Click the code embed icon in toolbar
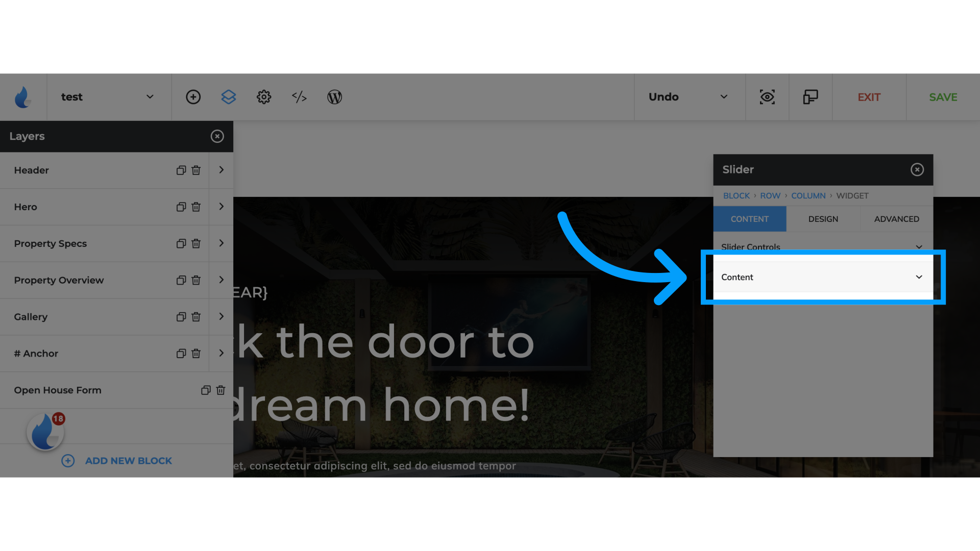980x551 pixels. (x=299, y=97)
